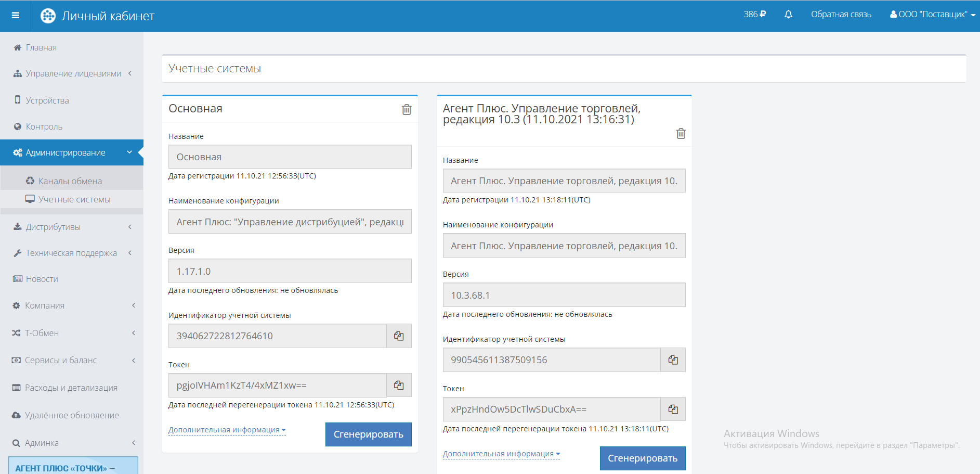Open Техническая поддержка menu
980x474 pixels.
pos(72,253)
